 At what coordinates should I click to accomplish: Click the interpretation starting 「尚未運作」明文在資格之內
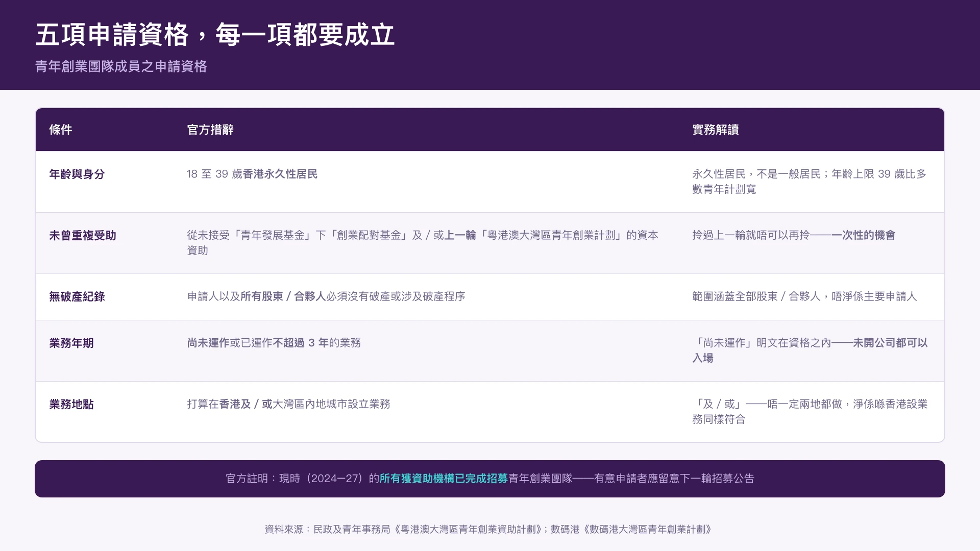[x=810, y=350]
